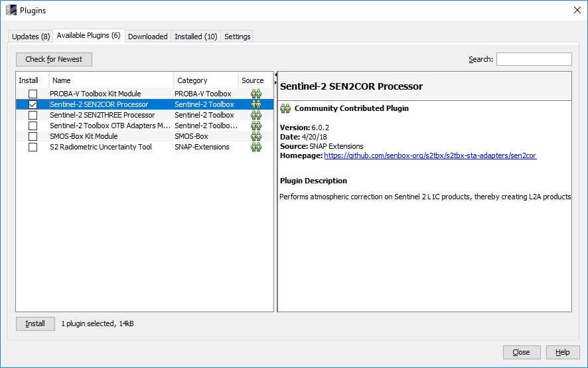
Task: Check the SMOS-Box Kit Module install box
Action: click(x=33, y=136)
